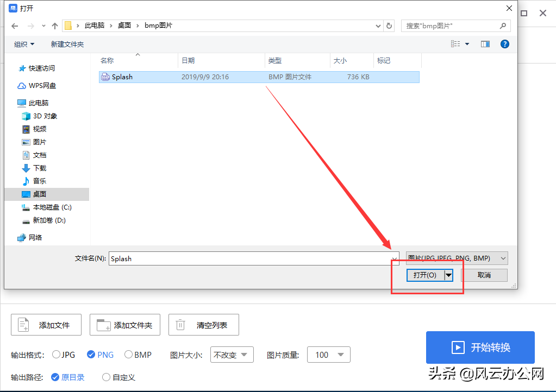Maximize the converter app window
The image size is (556, 392).
[524, 14]
